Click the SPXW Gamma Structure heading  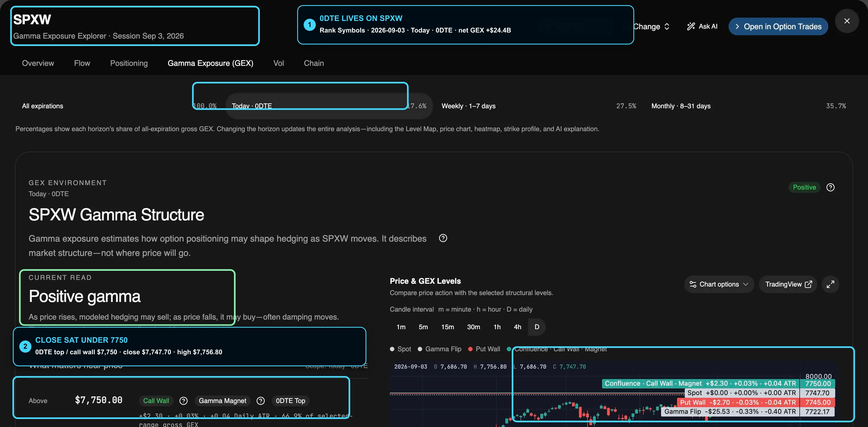[116, 215]
